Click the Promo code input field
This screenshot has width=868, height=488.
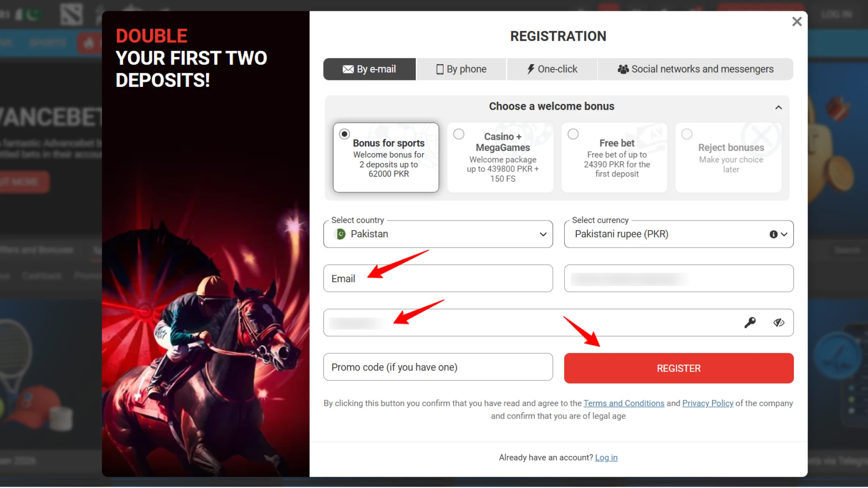[438, 367]
